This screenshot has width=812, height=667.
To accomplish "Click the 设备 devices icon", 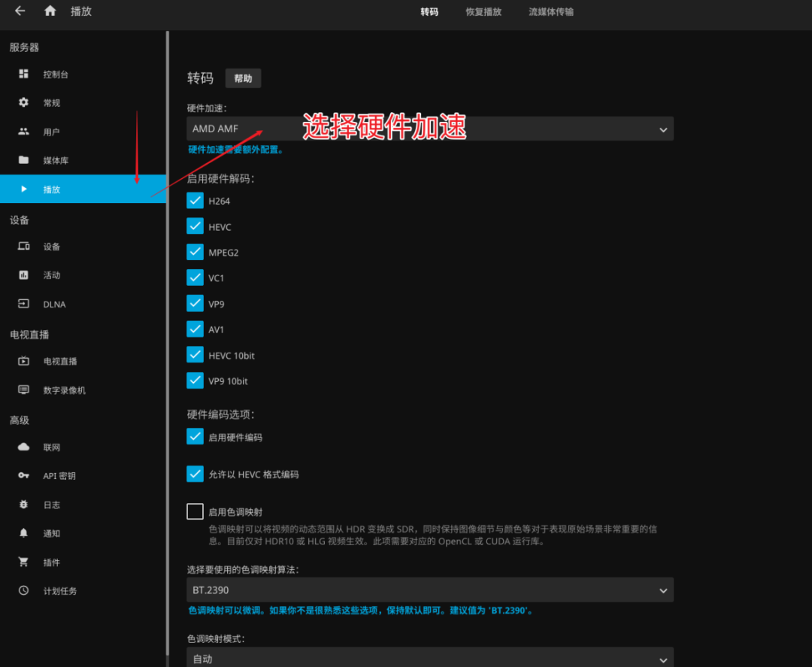I will click(23, 246).
